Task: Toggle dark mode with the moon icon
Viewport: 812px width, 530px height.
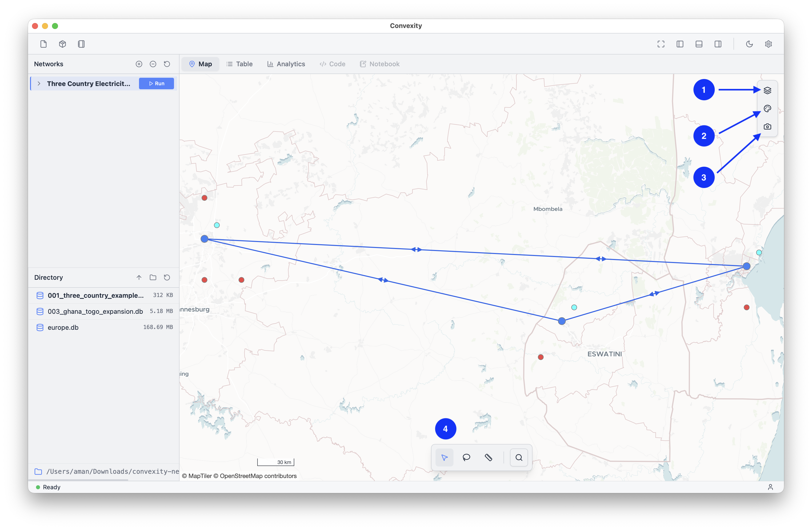Action: click(749, 44)
